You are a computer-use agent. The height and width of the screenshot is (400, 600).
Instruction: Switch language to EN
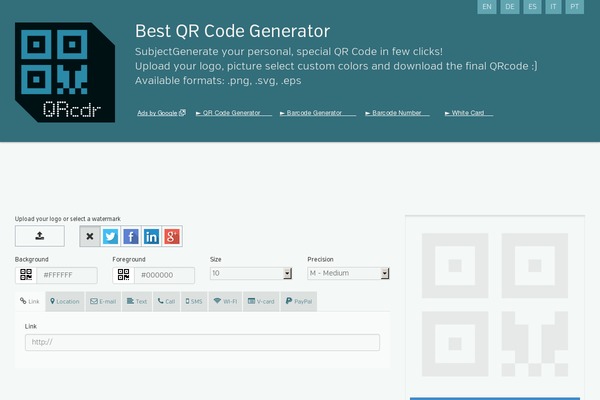[x=487, y=7]
